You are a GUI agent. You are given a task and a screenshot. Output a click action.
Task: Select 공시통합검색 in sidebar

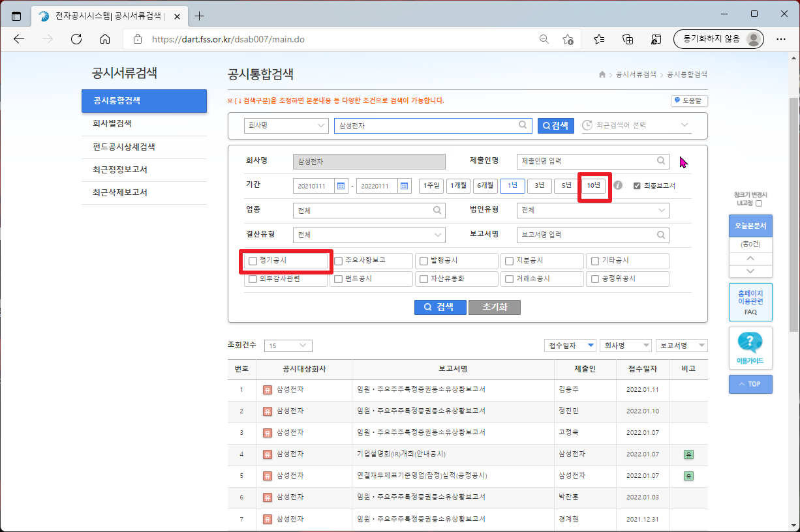click(x=144, y=101)
